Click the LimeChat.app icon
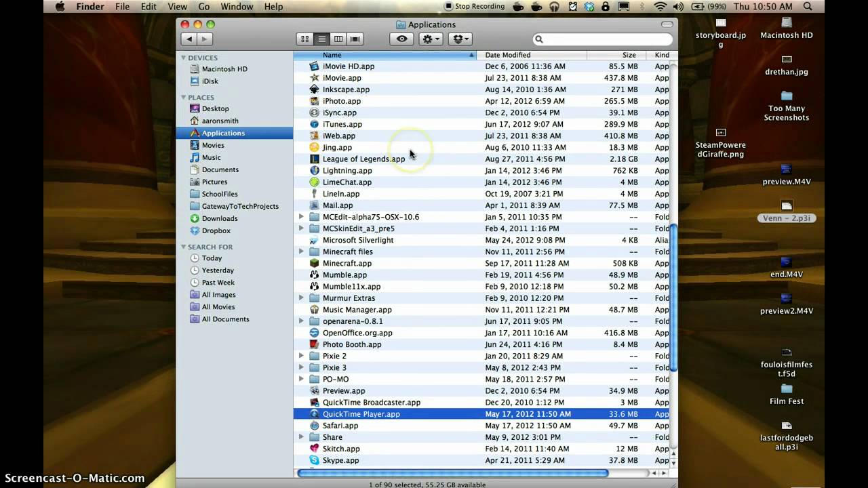868x488 pixels. coord(314,182)
